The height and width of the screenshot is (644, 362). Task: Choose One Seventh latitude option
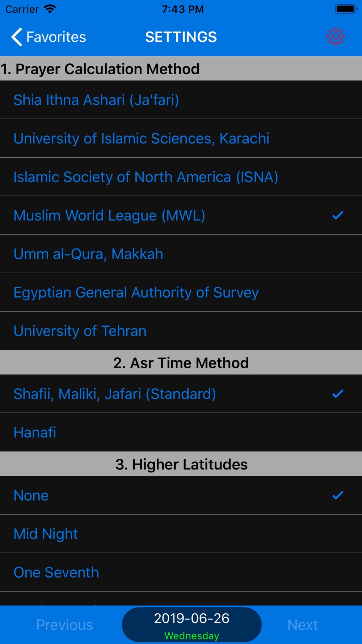point(181,572)
